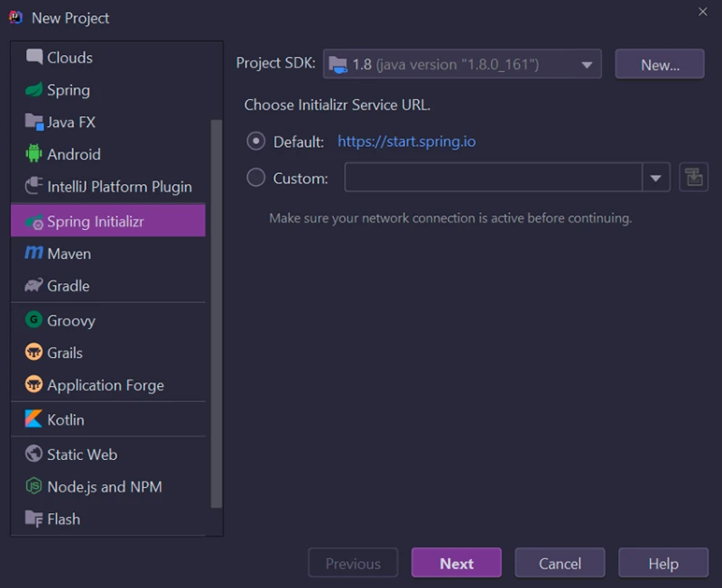
Task: Choose Gradle in the project type list
Action: [108, 285]
